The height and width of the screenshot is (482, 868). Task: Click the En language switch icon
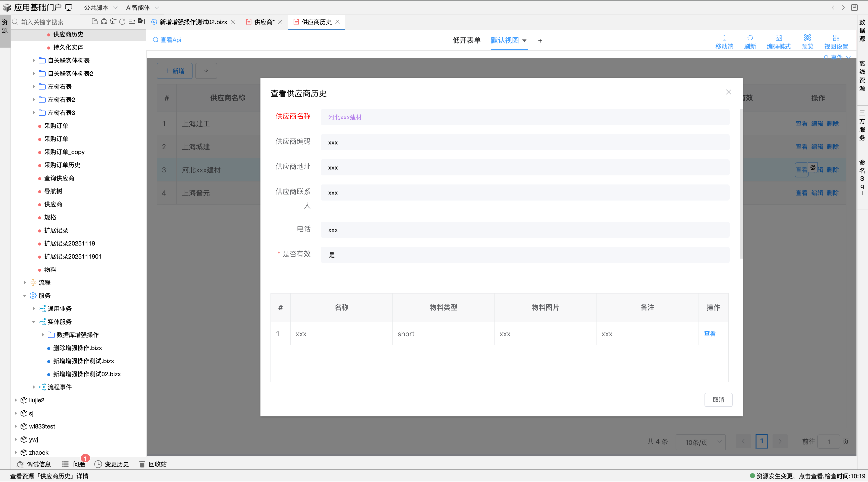pyautogui.click(x=141, y=21)
